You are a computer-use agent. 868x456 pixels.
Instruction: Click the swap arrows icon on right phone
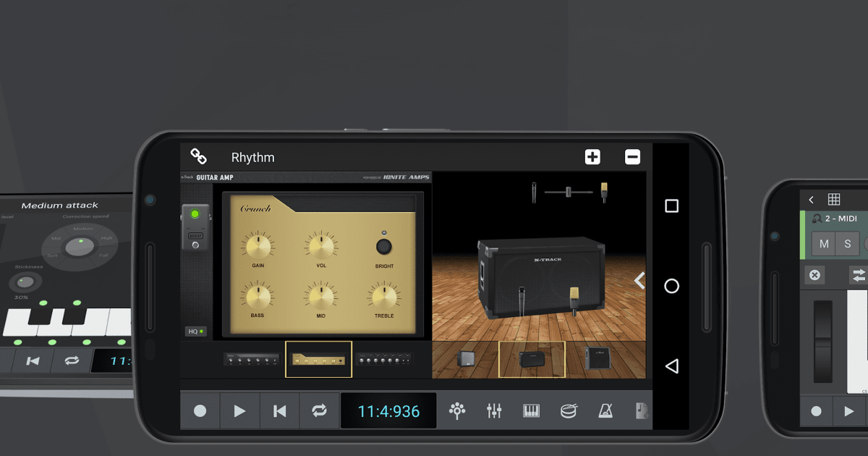pos(859,275)
